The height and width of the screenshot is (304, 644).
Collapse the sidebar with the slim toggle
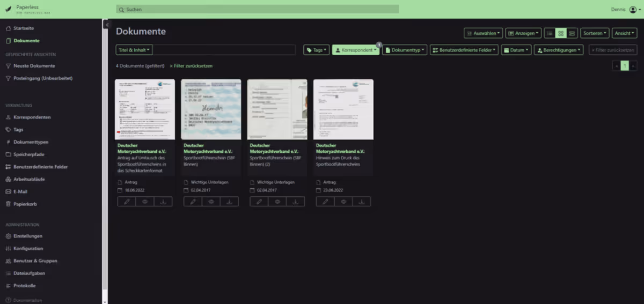click(106, 25)
